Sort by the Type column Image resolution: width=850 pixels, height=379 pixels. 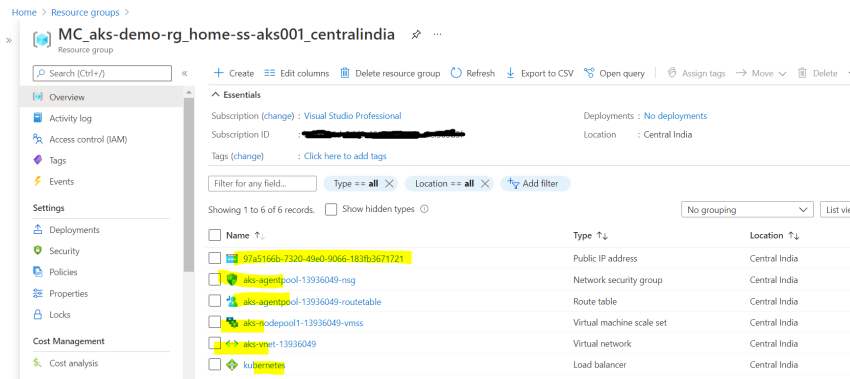590,235
